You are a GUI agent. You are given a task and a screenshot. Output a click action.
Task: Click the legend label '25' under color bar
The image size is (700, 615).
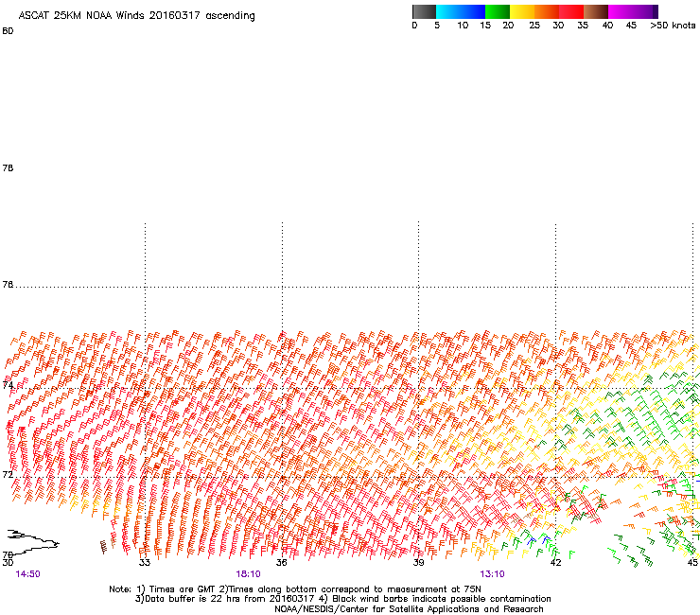coord(534,26)
